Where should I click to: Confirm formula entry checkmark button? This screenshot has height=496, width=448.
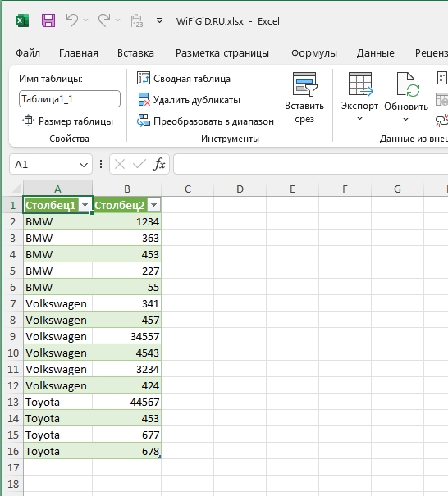pos(139,164)
